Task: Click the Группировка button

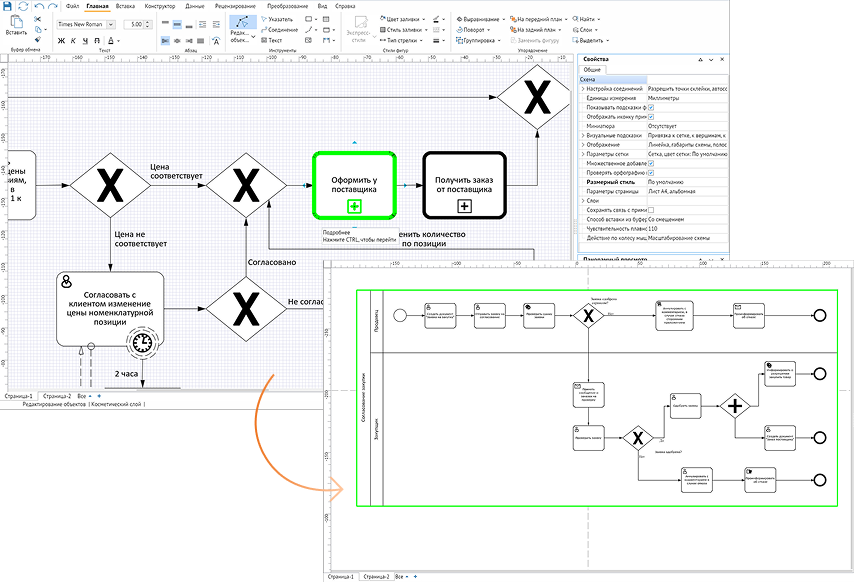Action: coord(478,40)
